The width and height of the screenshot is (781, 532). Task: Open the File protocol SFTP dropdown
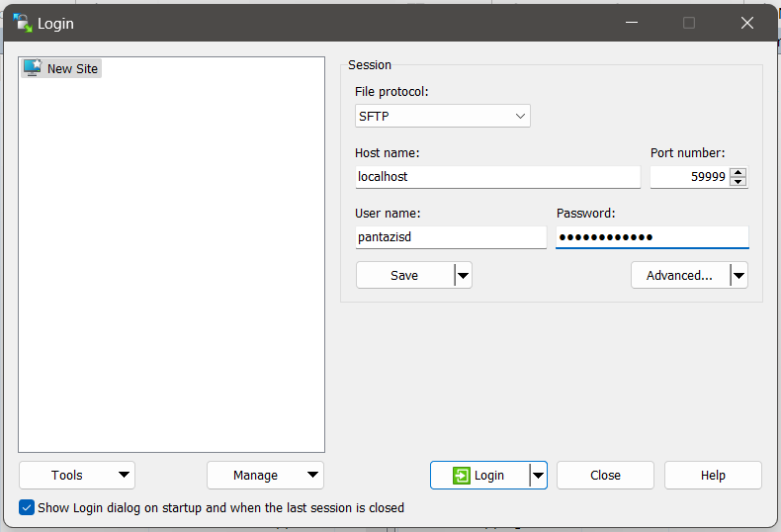(x=443, y=117)
